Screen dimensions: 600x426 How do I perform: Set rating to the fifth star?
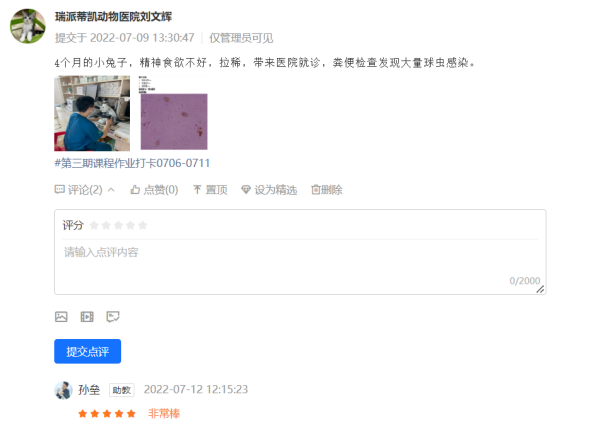[142, 225]
